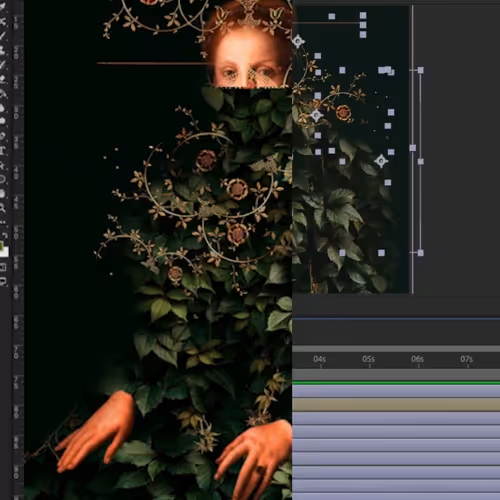Activate the Clone Stamp tool
This screenshot has width=500, height=500.
(3, 79)
